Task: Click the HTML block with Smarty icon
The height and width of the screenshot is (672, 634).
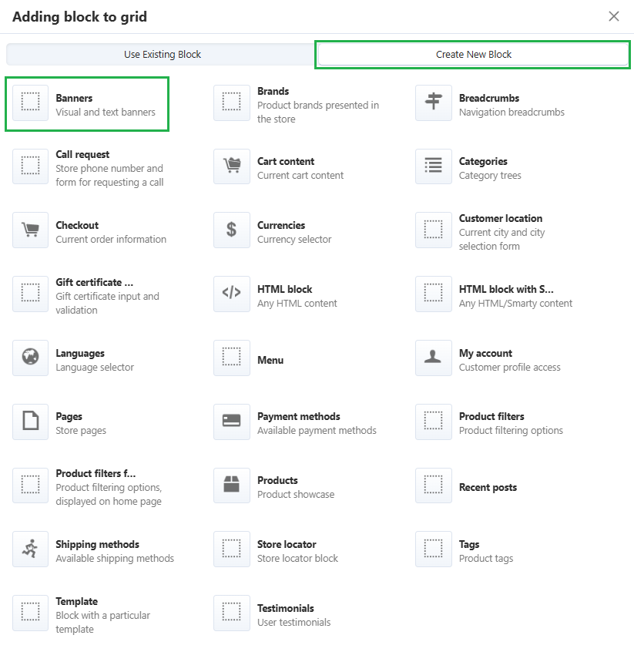Action: click(434, 294)
